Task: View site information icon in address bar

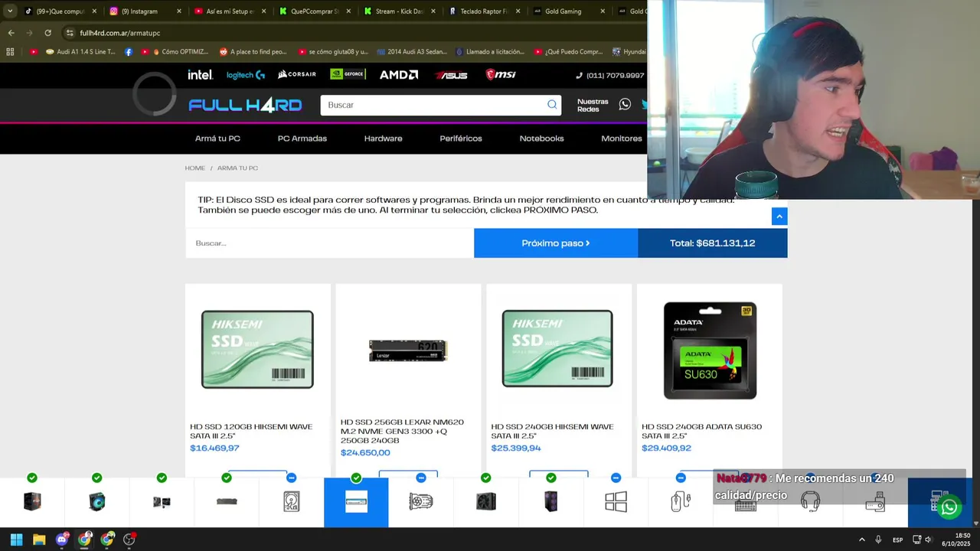Action: click(x=70, y=33)
